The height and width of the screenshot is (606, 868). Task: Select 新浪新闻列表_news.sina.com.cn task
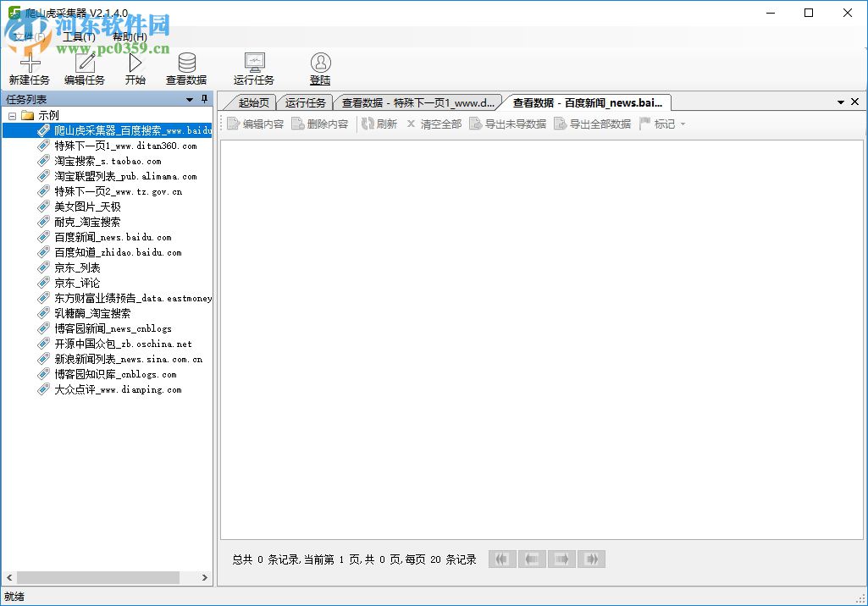[129, 359]
